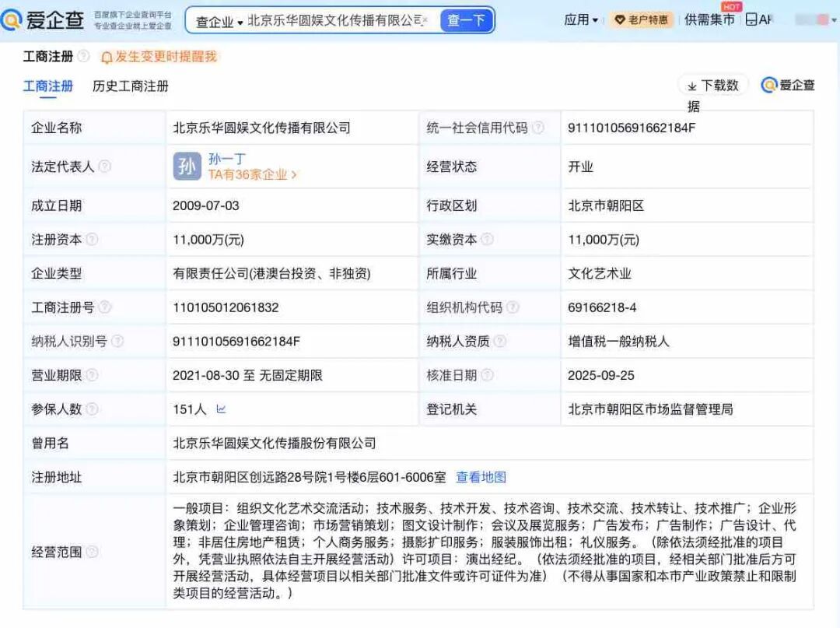Viewport: 840px width, 628px height.
Task: Click the help icon beside 注册资本
Action: click(93, 240)
